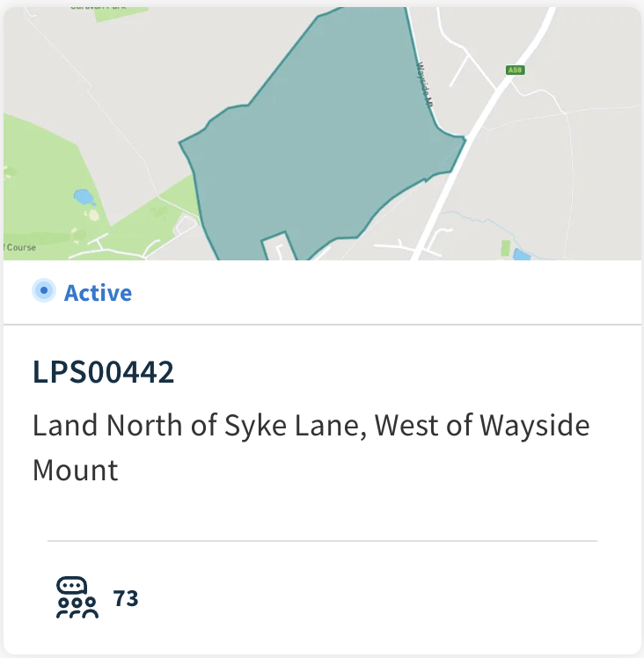
Task: Click the word Mount in the title
Action: (76, 470)
